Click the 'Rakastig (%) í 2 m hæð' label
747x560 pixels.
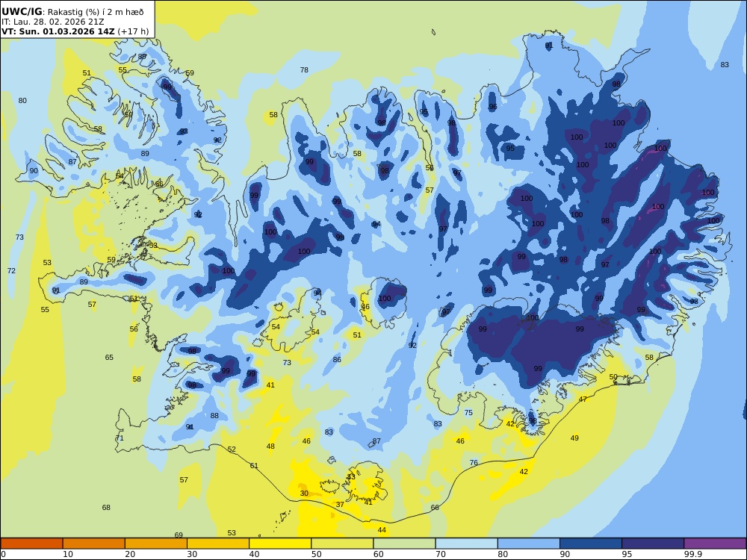coord(96,13)
